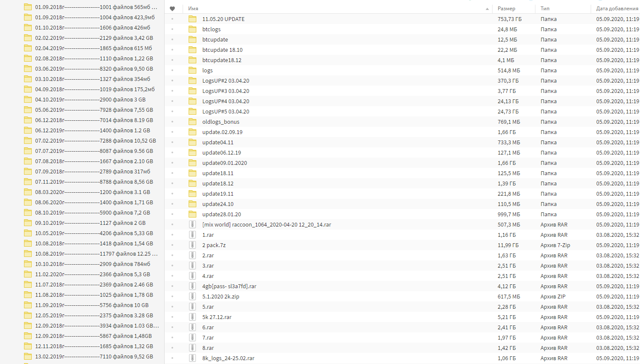Select the folder icon beside logs 514,8 МБ
Image resolution: width=640 pixels, height=364 pixels.
point(192,70)
